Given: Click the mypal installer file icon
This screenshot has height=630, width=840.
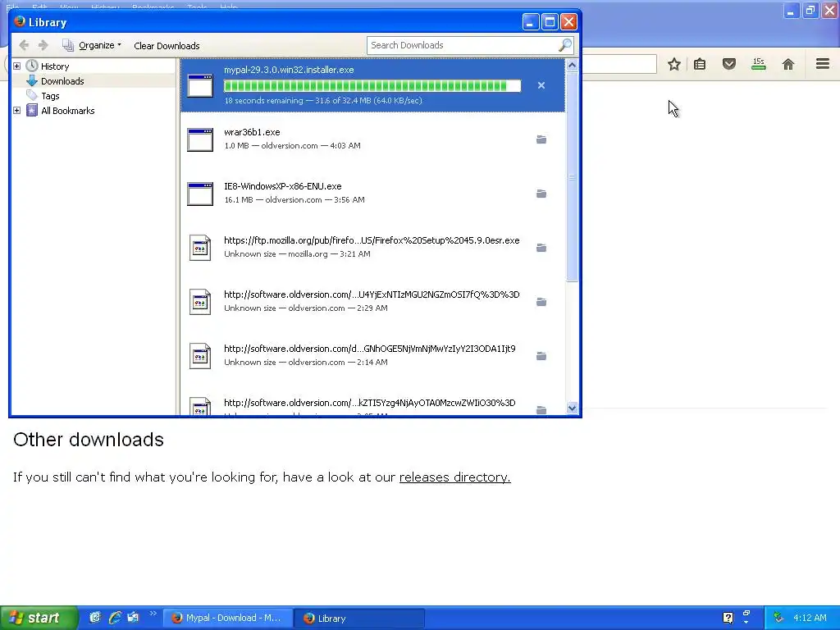Looking at the screenshot, I should point(200,85).
